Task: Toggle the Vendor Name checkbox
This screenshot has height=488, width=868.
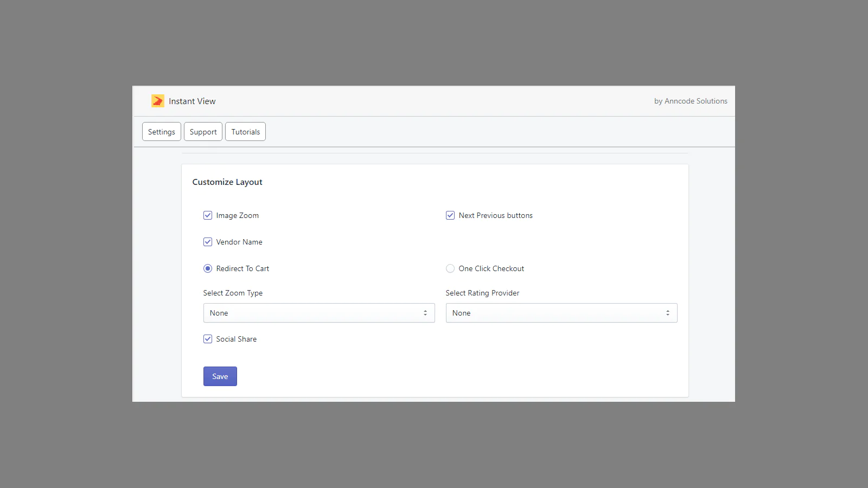Action: (x=208, y=242)
